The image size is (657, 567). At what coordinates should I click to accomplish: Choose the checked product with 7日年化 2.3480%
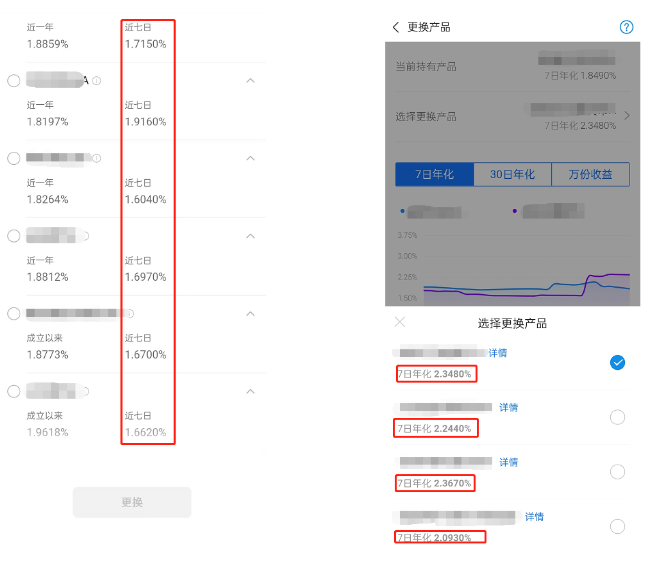click(x=617, y=362)
